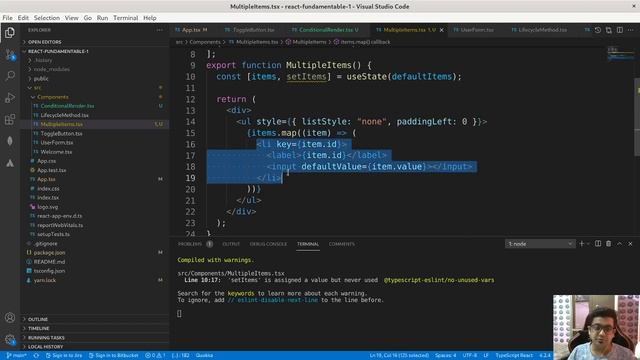Click the open changes editor icon

click(x=609, y=30)
